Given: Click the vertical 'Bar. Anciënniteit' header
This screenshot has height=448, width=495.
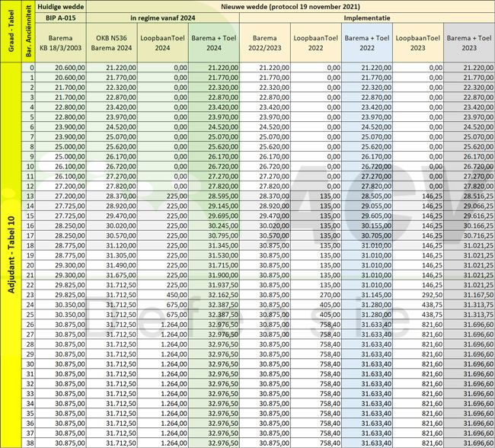Looking at the screenshot, I should [x=28, y=31].
